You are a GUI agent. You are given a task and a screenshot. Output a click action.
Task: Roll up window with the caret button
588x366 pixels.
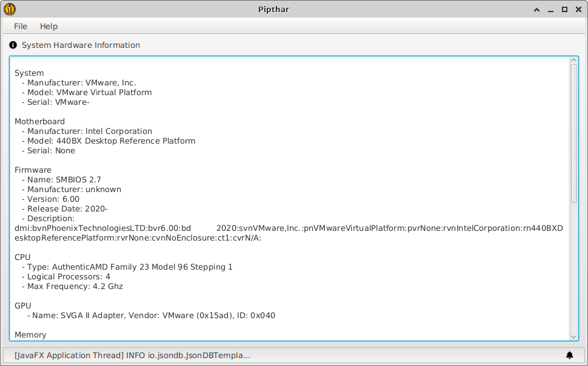pos(536,10)
